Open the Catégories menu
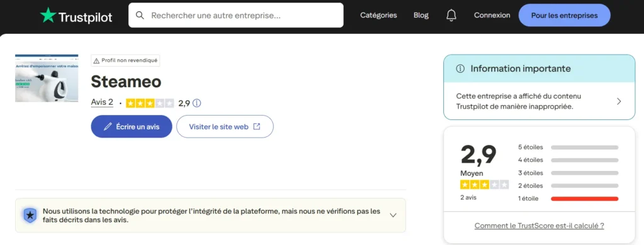Viewport: 644px width, 245px height. (x=378, y=15)
